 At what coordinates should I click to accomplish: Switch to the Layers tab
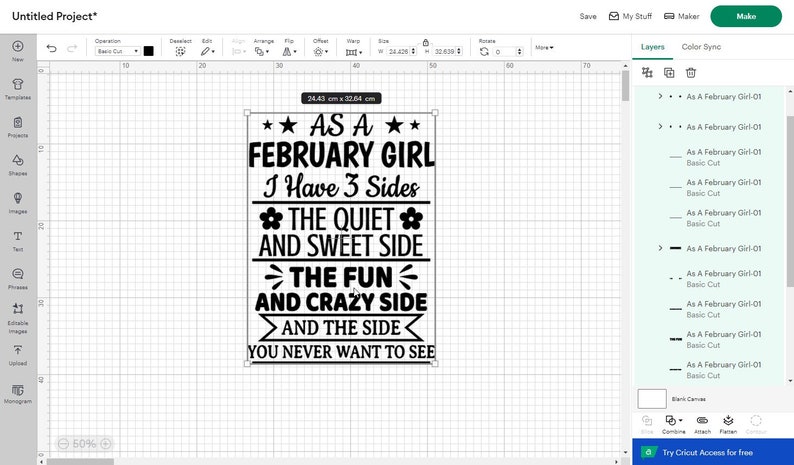652,47
